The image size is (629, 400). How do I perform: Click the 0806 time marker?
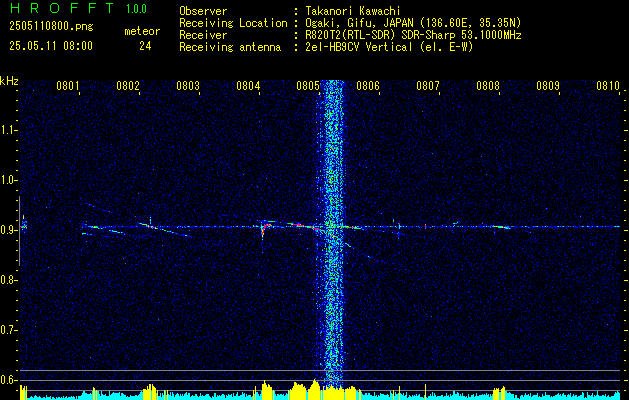click(368, 86)
